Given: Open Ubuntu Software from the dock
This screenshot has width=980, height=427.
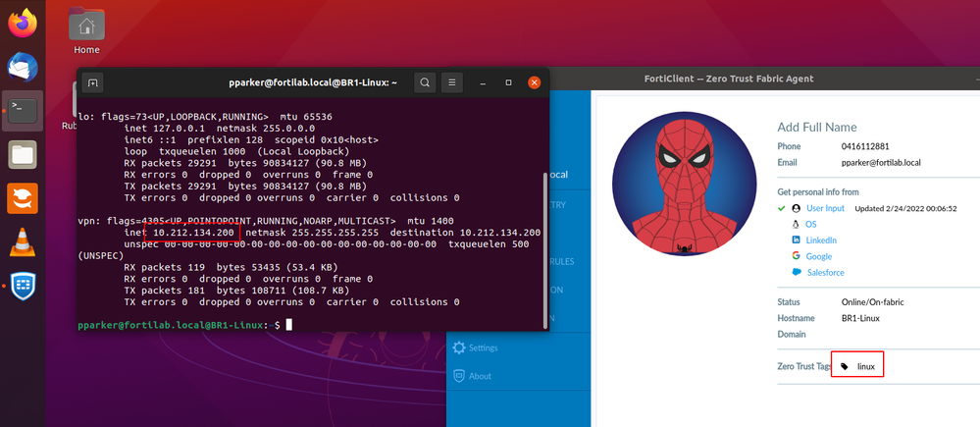Looking at the screenshot, I should [24, 197].
